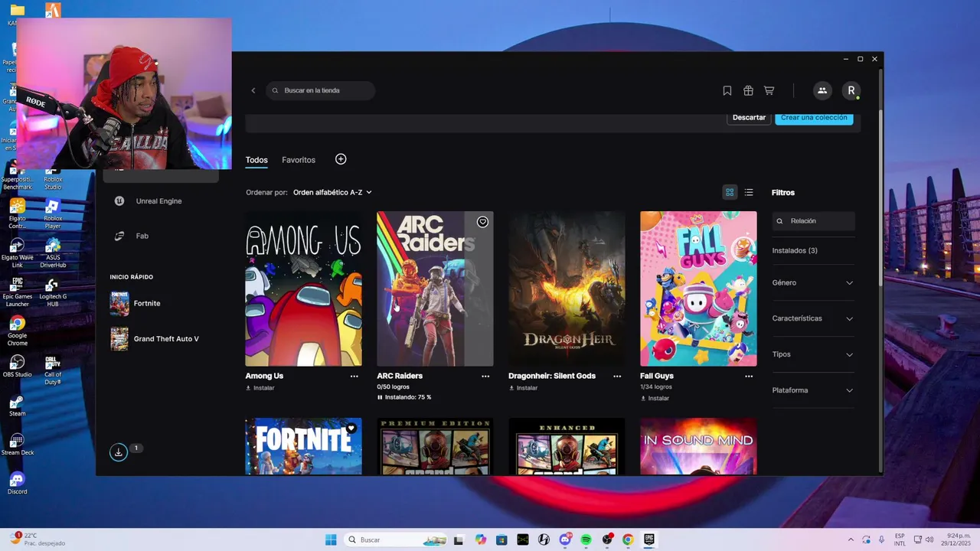
Task: Pause the ARC Raiders installation
Action: (x=380, y=397)
